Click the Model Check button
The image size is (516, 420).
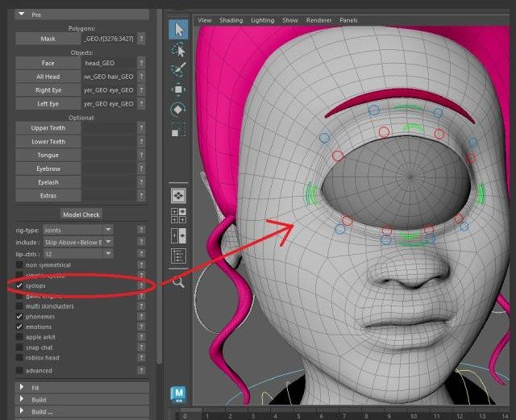tap(81, 214)
